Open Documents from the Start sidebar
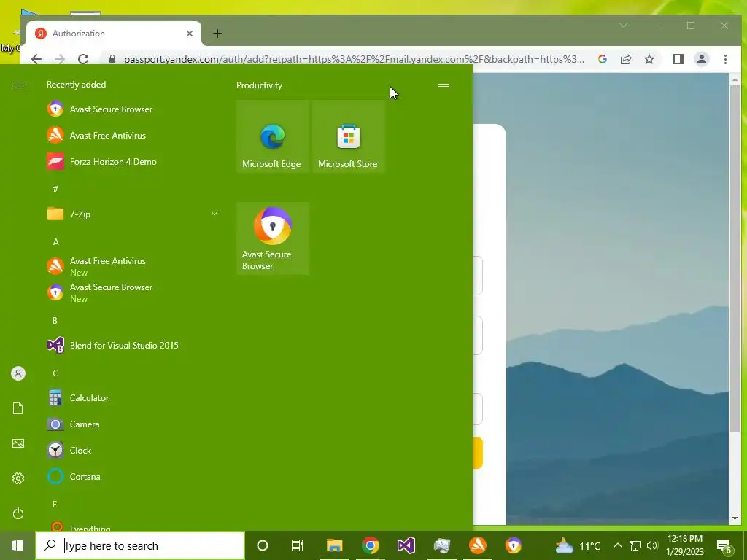The image size is (747, 560). click(x=18, y=408)
